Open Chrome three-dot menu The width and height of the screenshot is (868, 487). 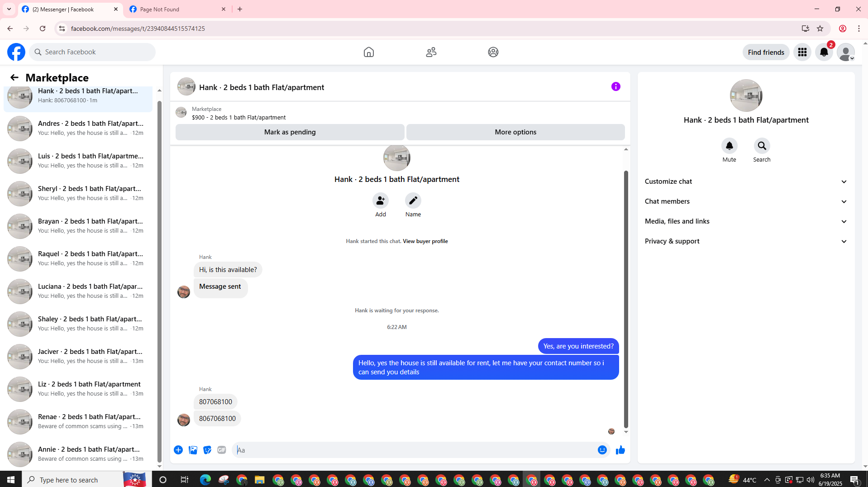click(858, 29)
